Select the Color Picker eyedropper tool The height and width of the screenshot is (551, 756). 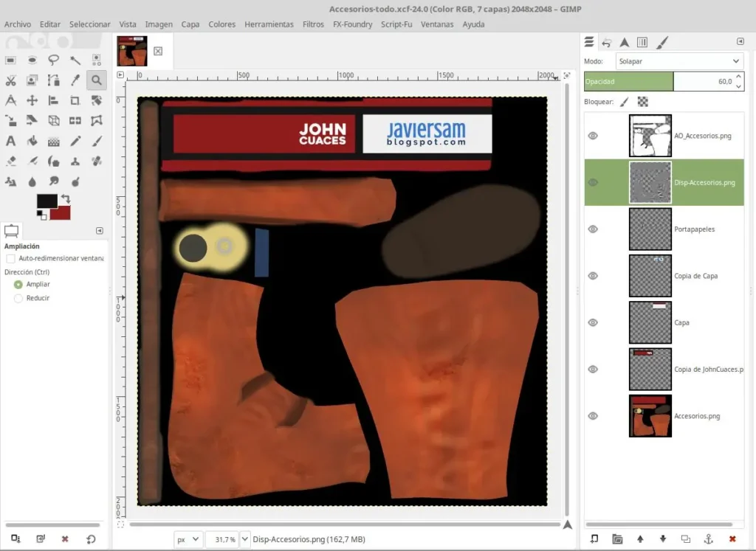point(75,80)
